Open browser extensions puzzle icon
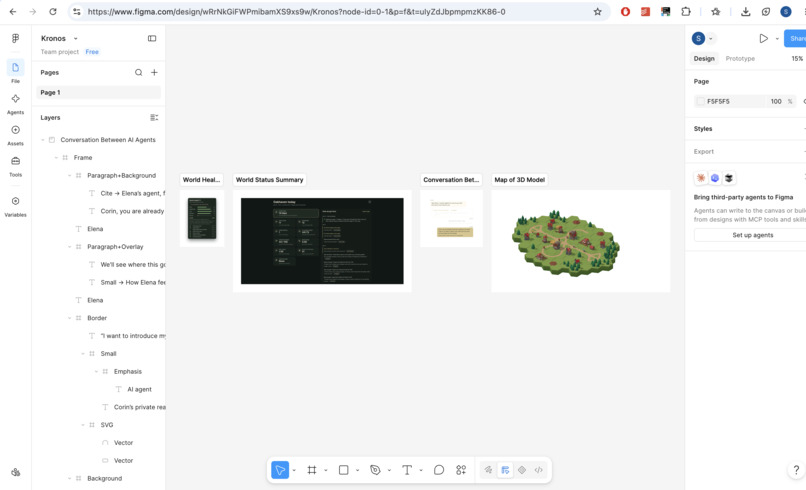 click(686, 12)
